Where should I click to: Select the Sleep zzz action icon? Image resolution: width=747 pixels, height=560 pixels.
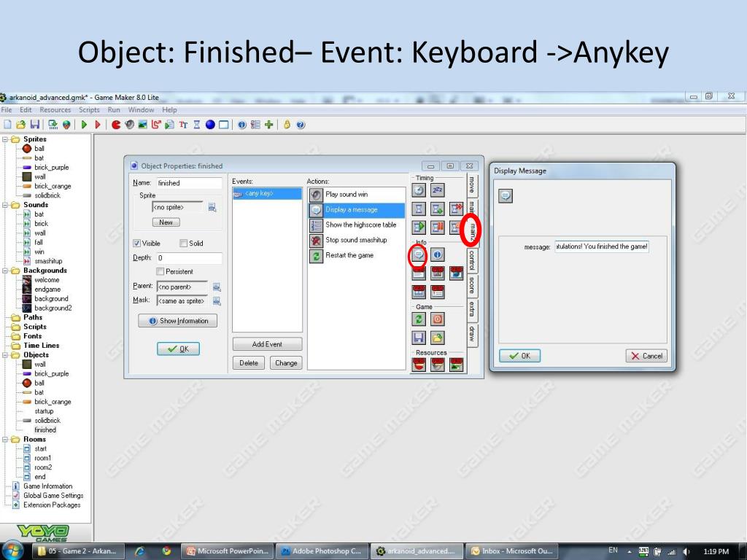pyautogui.click(x=438, y=190)
